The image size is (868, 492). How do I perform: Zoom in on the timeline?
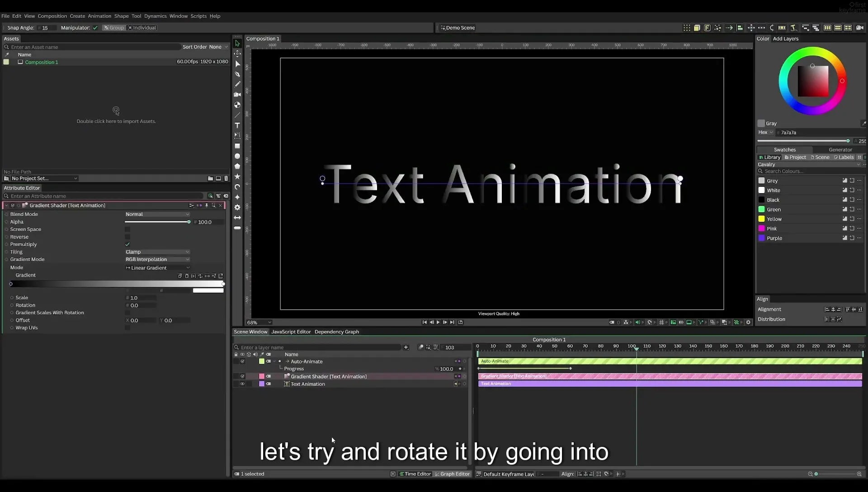[859, 474]
